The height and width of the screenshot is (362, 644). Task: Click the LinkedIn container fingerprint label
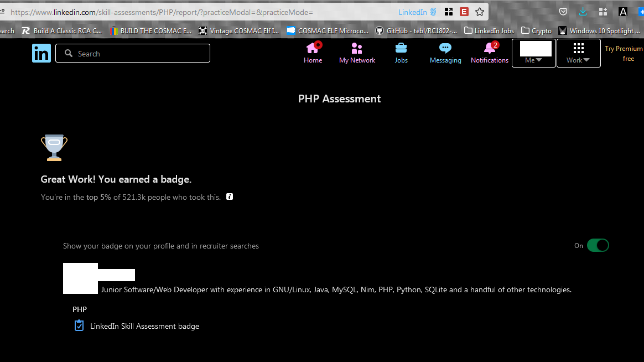[417, 12]
